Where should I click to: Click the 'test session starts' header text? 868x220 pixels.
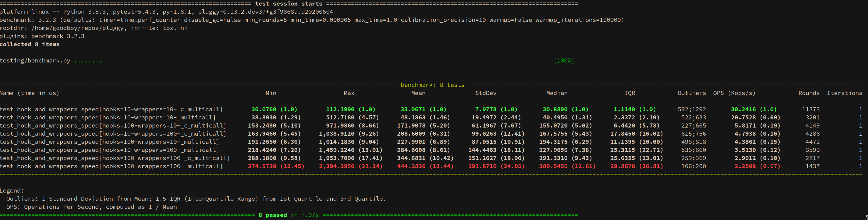(288, 4)
